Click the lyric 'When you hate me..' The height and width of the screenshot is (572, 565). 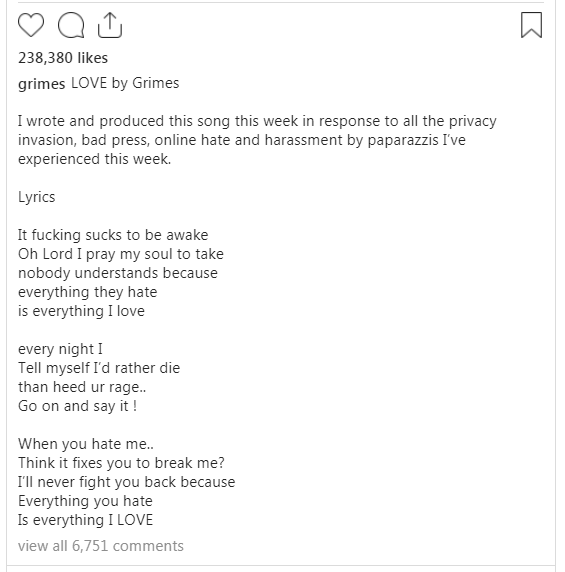tap(86, 444)
